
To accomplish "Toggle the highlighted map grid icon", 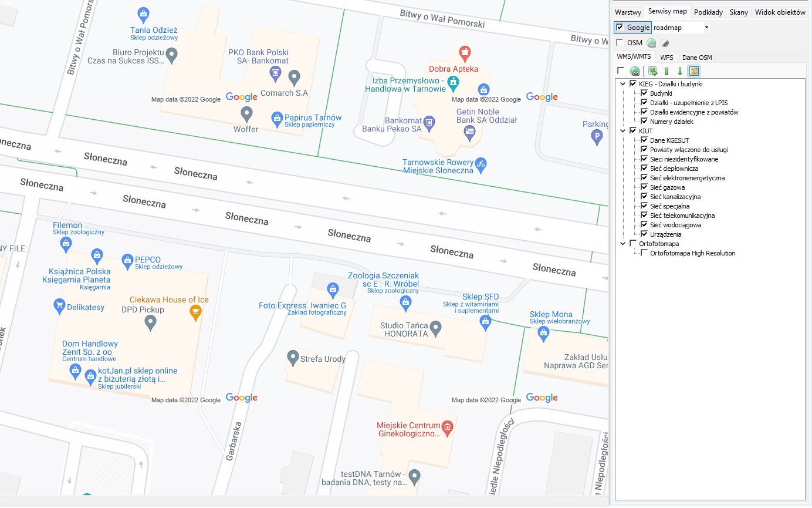I will pyautogui.click(x=694, y=72).
